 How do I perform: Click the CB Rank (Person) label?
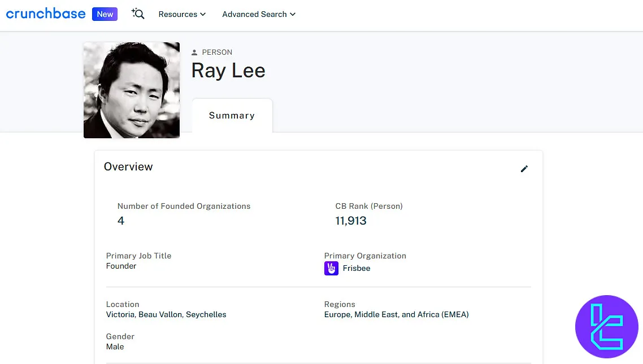(369, 207)
